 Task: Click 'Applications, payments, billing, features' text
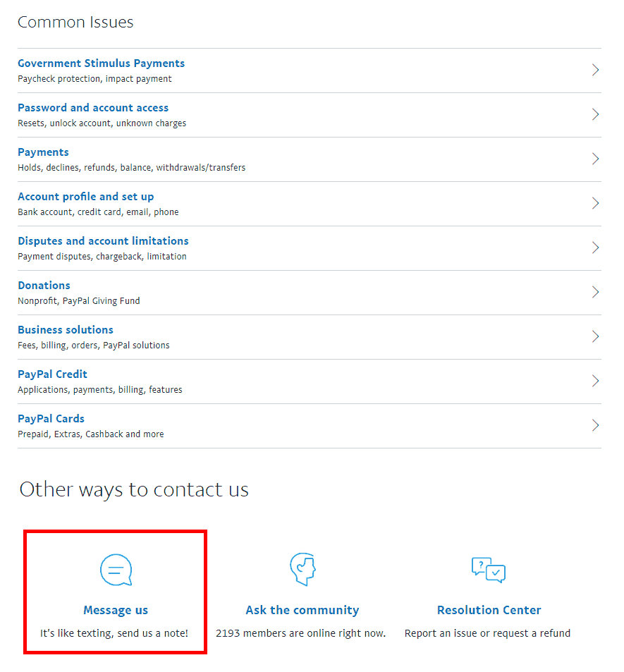100,389
